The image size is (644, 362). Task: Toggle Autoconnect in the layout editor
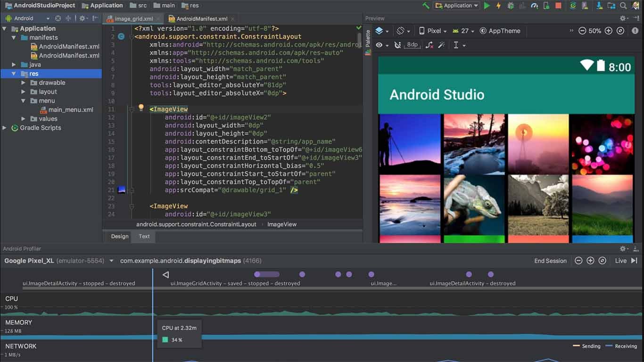(x=397, y=45)
